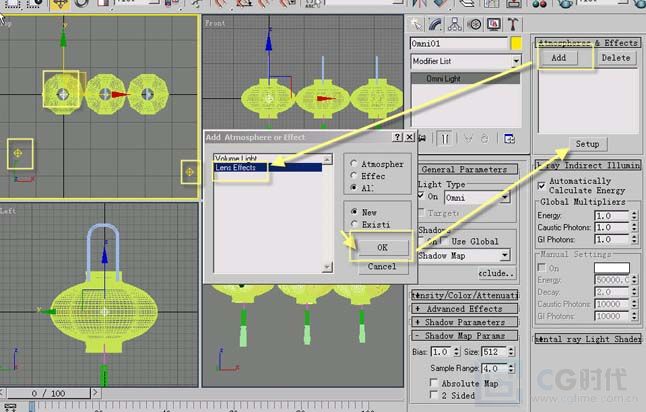Expand the mental ray Light Shader rollout

point(587,339)
